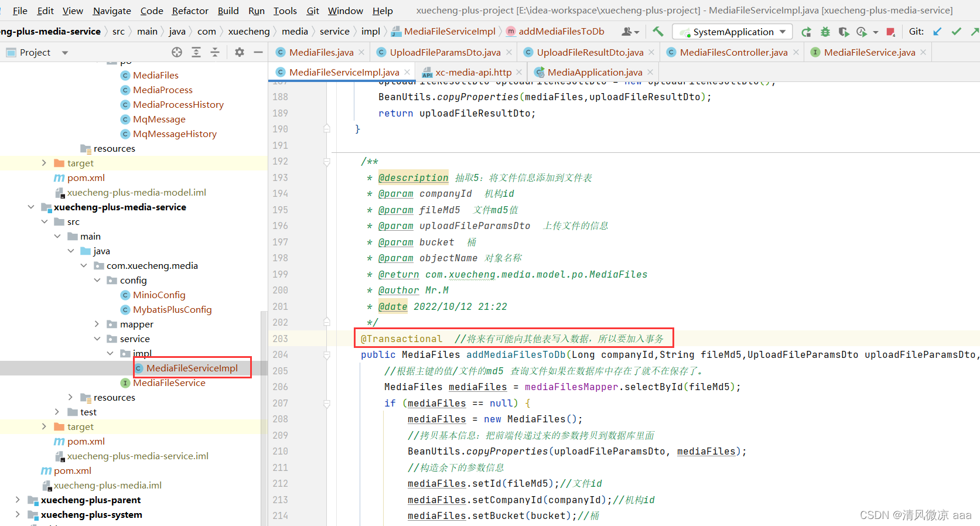Viewport: 980px width, 526px height.
Task: Click the Git Update Project arrow
Action: (x=937, y=32)
